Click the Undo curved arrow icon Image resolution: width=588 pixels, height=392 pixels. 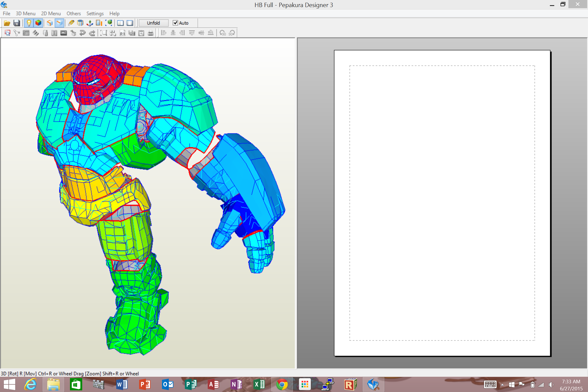[82, 33]
